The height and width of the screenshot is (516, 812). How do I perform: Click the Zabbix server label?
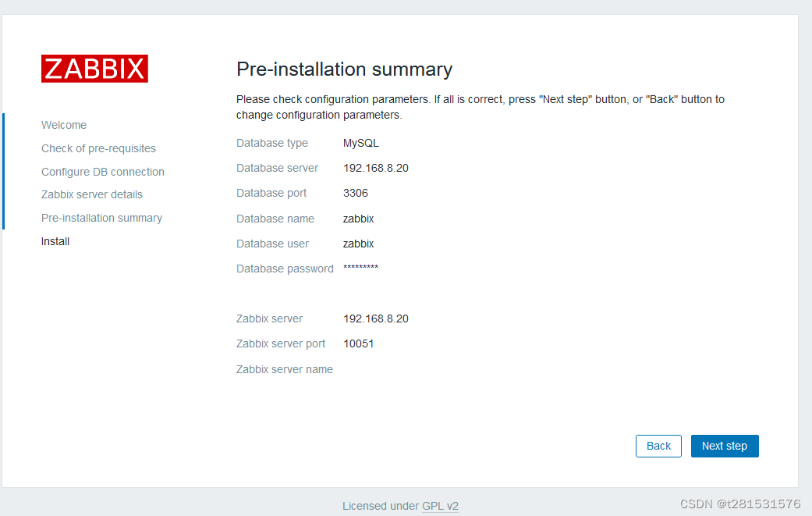pyautogui.click(x=269, y=318)
